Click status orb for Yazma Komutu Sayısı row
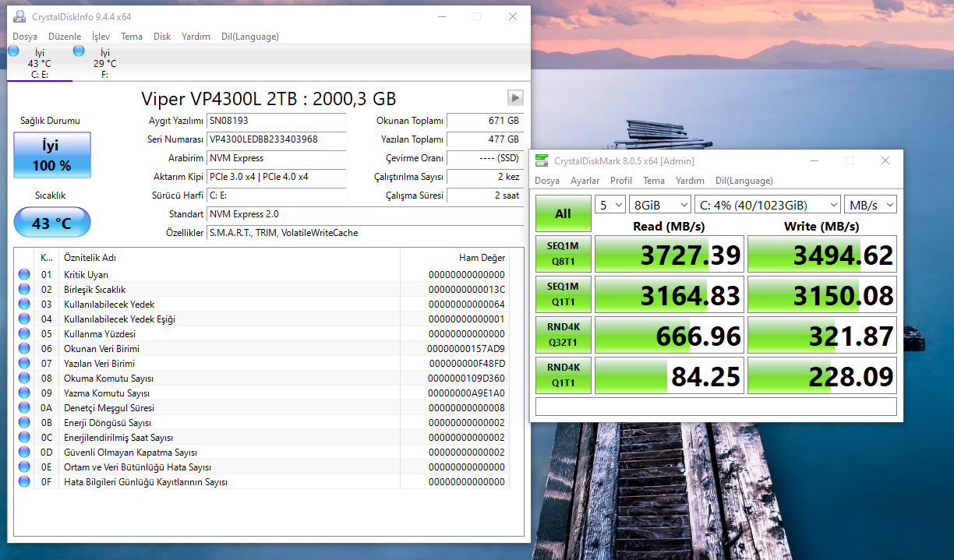The image size is (954, 560). [24, 393]
